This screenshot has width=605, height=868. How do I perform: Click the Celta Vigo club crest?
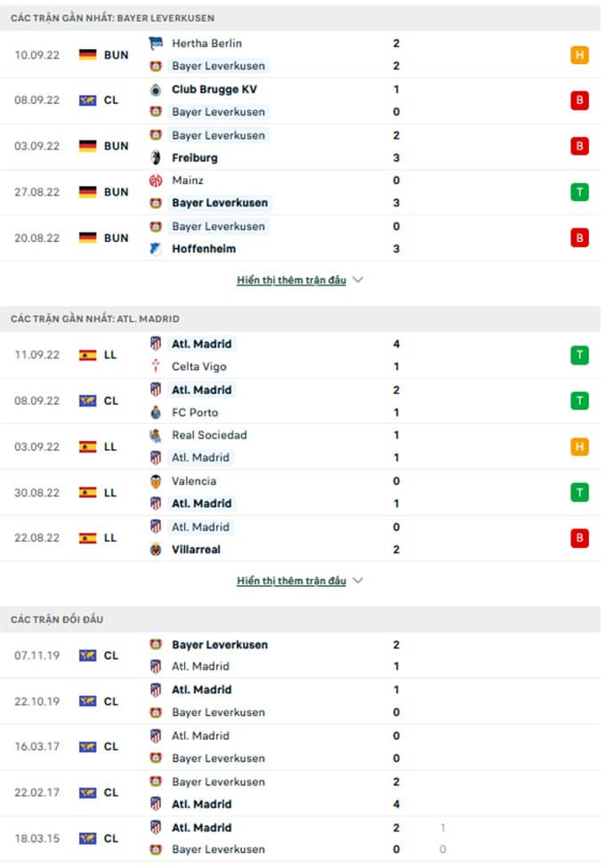[156, 366]
